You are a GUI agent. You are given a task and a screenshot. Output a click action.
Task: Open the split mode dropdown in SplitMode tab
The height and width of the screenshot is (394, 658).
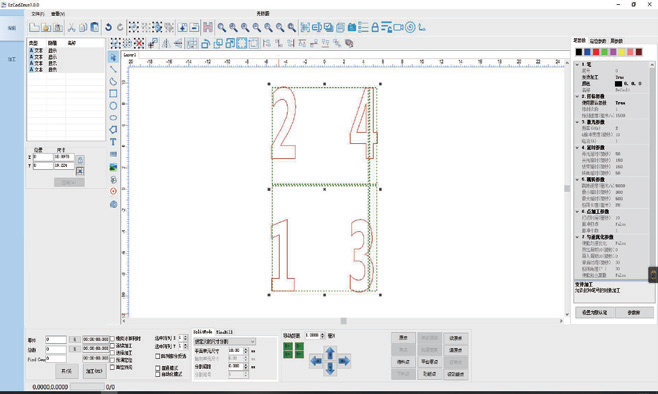point(225,342)
